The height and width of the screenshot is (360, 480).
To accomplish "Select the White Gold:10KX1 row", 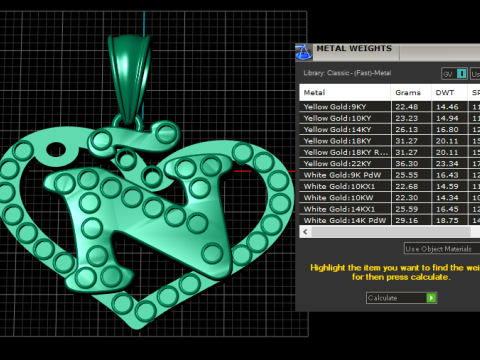I will click(x=390, y=186).
